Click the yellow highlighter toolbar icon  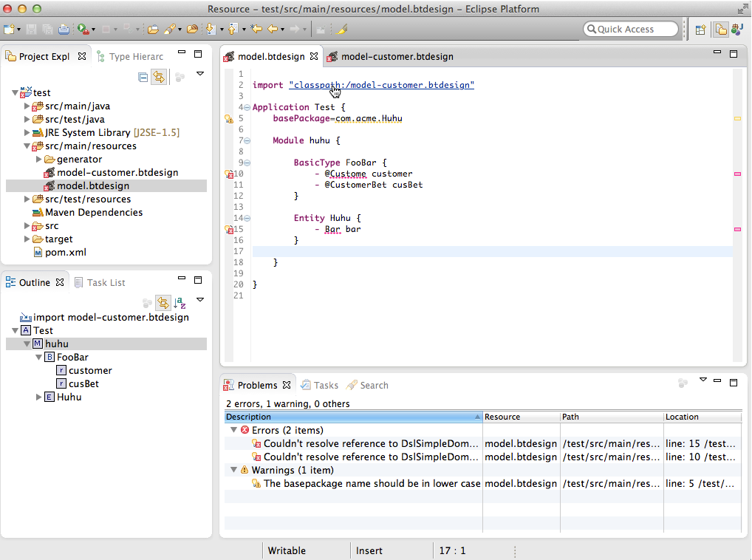[341, 30]
